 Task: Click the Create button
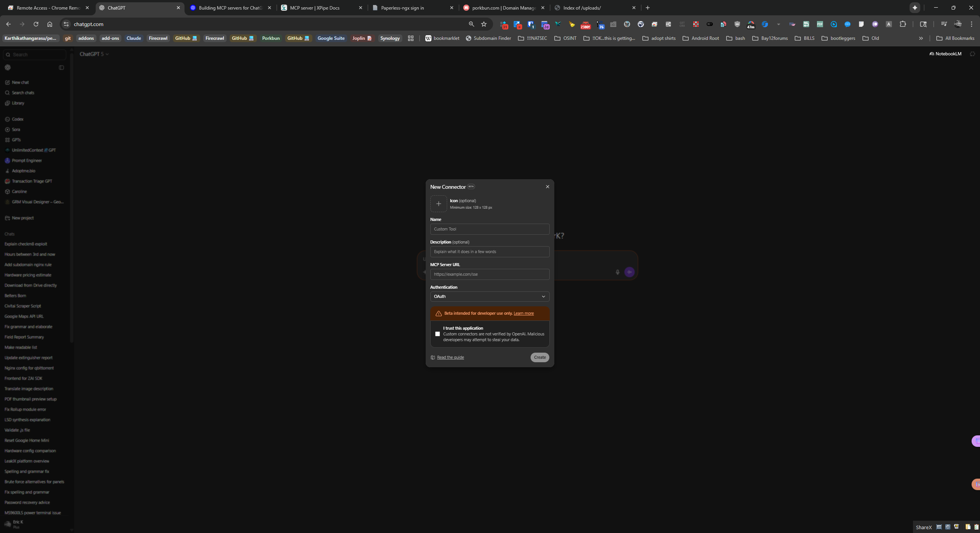click(539, 357)
